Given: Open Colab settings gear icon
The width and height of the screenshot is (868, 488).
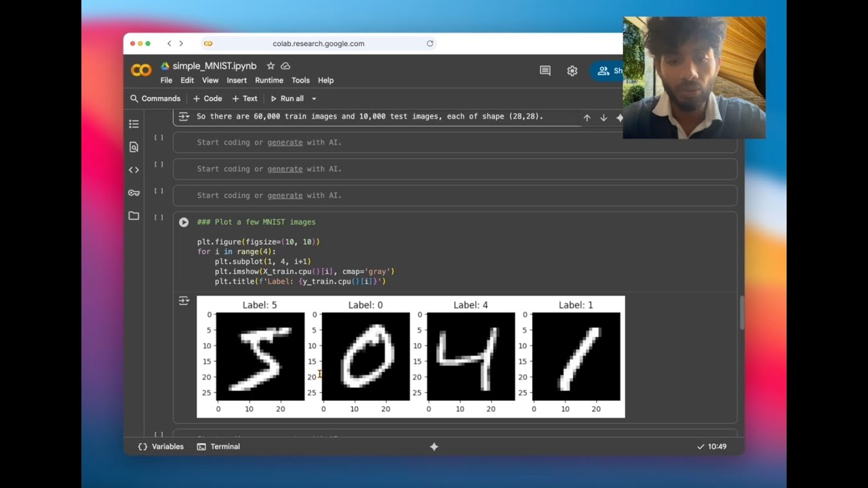Looking at the screenshot, I should (572, 70).
